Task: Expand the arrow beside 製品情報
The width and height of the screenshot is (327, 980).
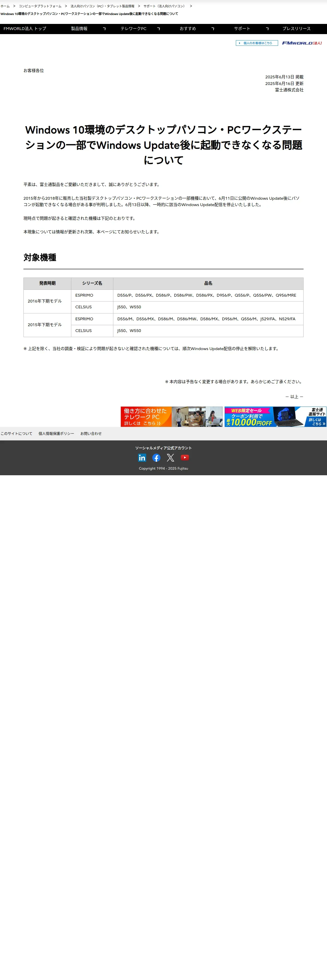Action: (x=104, y=29)
